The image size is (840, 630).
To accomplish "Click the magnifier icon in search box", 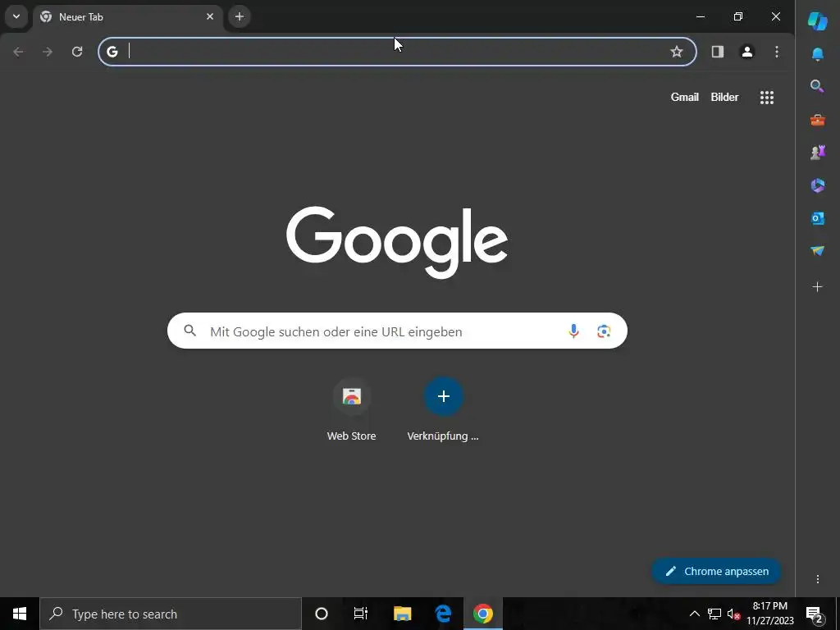I will pyautogui.click(x=190, y=331).
